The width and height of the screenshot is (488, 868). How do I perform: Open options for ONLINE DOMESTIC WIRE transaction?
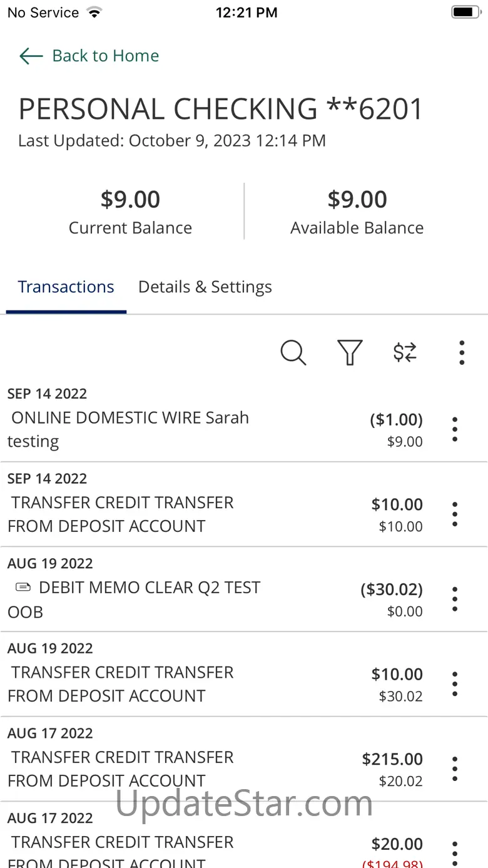(455, 429)
